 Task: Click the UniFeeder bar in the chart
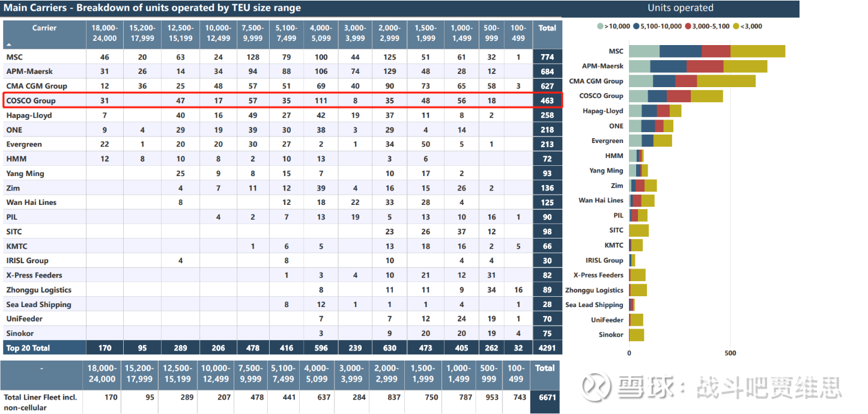(x=636, y=320)
